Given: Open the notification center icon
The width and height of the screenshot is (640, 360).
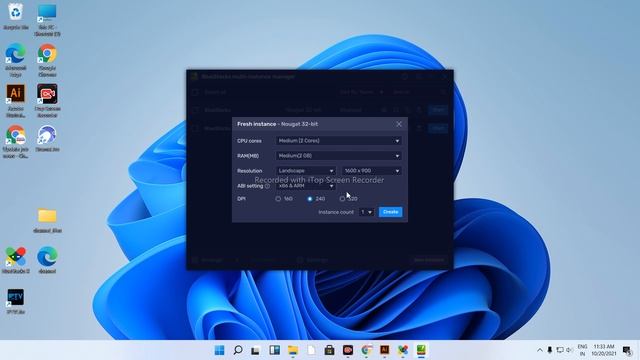Looking at the screenshot, I should 627,350.
